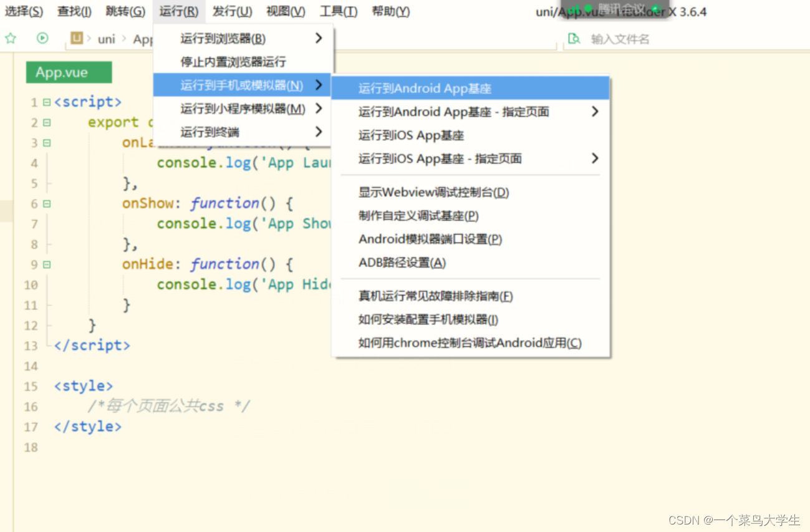Choose 运行到iOS App基座
Viewport: 810px width, 532px height.
[x=471, y=135]
